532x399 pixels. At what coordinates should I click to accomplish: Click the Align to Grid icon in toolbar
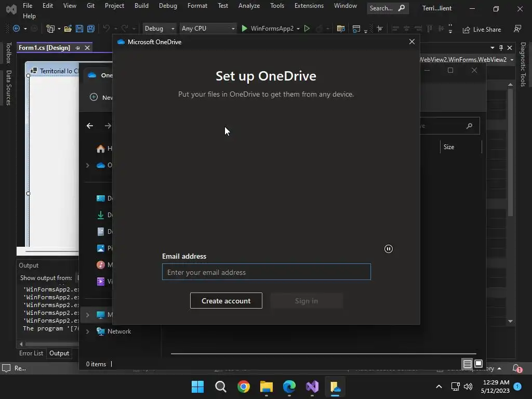click(x=380, y=29)
